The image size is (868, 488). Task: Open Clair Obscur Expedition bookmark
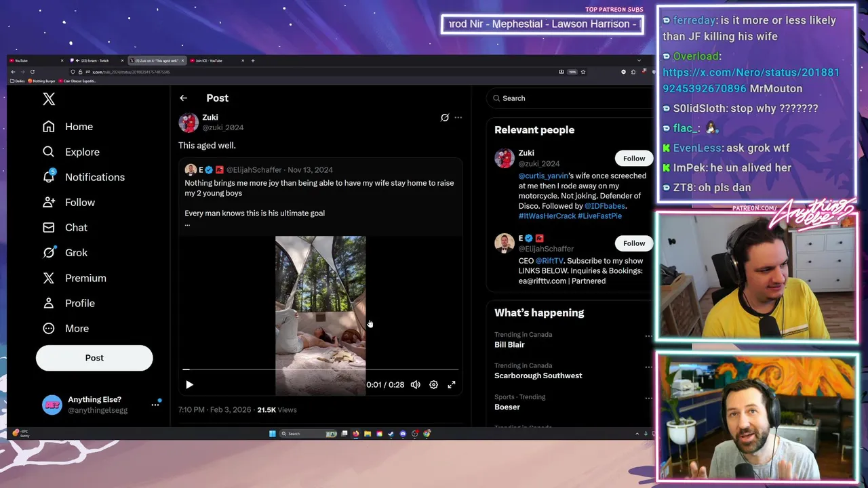(x=77, y=81)
